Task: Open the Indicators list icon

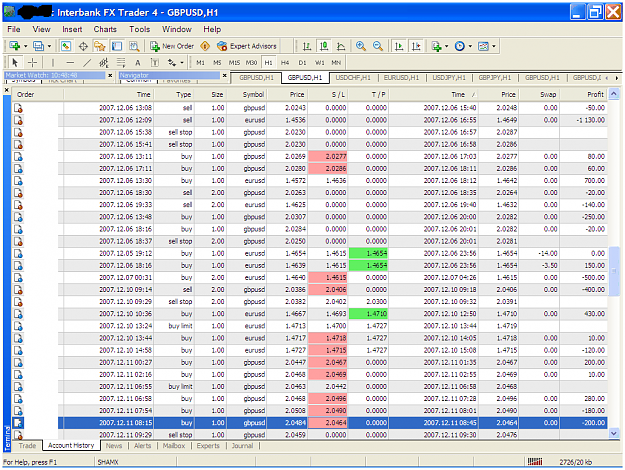Action: [436, 46]
